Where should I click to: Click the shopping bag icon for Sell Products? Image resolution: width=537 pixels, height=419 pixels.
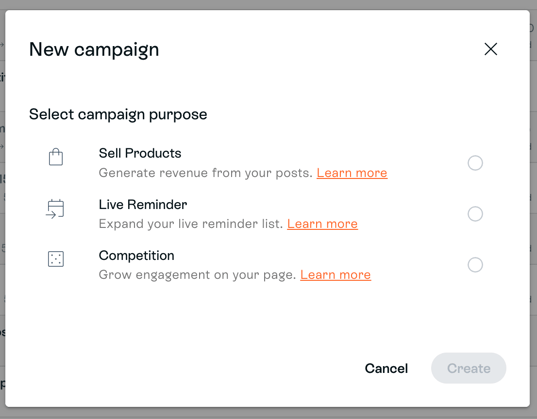pyautogui.click(x=55, y=157)
